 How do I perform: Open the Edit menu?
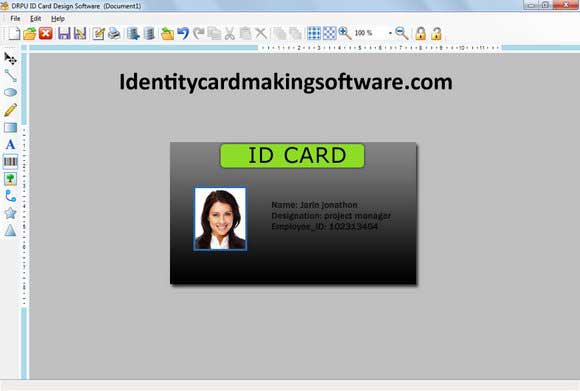36,18
